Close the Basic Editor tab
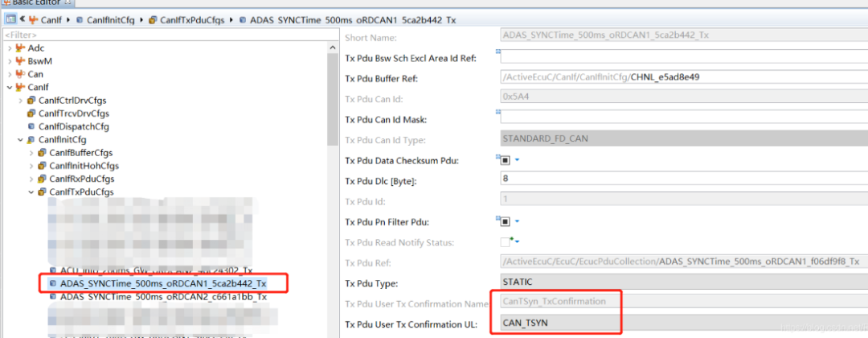This screenshot has width=868, height=338. click(68, 2)
